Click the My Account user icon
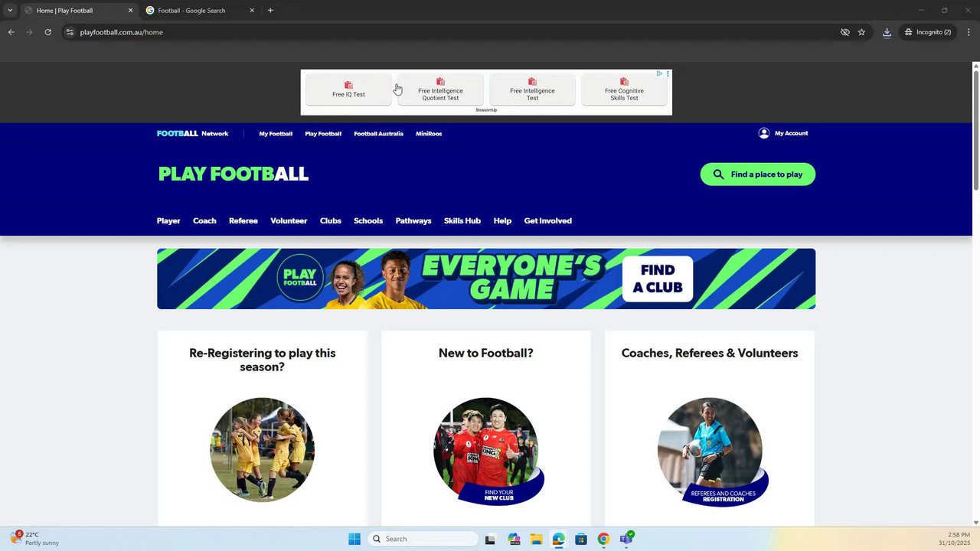The width and height of the screenshot is (980, 551). point(763,133)
